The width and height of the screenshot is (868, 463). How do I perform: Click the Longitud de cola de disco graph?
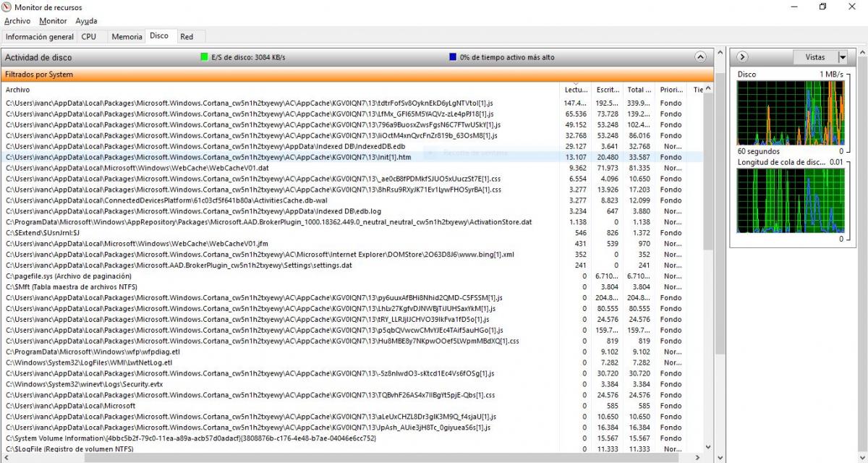tap(791, 200)
